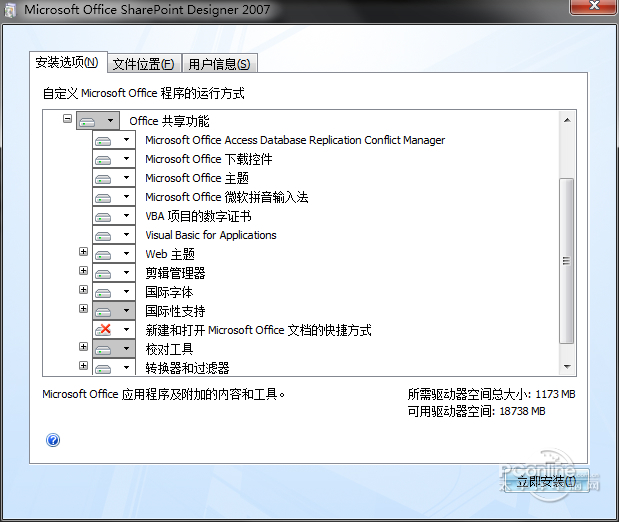Select the 转换器和过滤器 item label
Screen dimensions: 619x522
[187, 368]
